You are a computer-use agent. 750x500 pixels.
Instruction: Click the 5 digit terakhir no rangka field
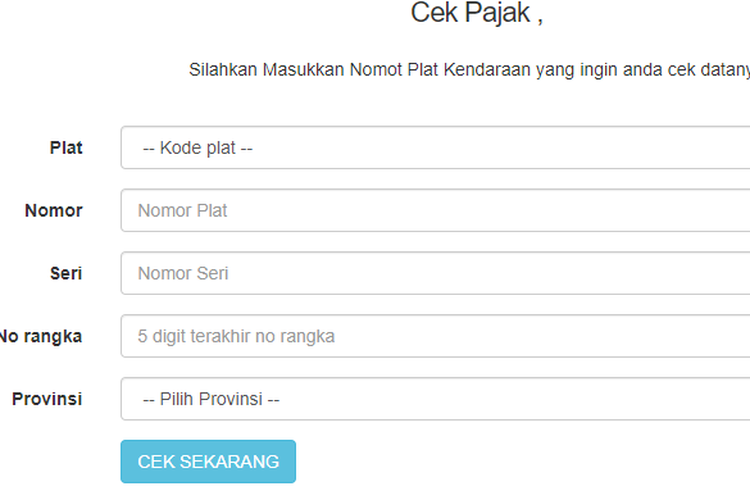click(435, 336)
